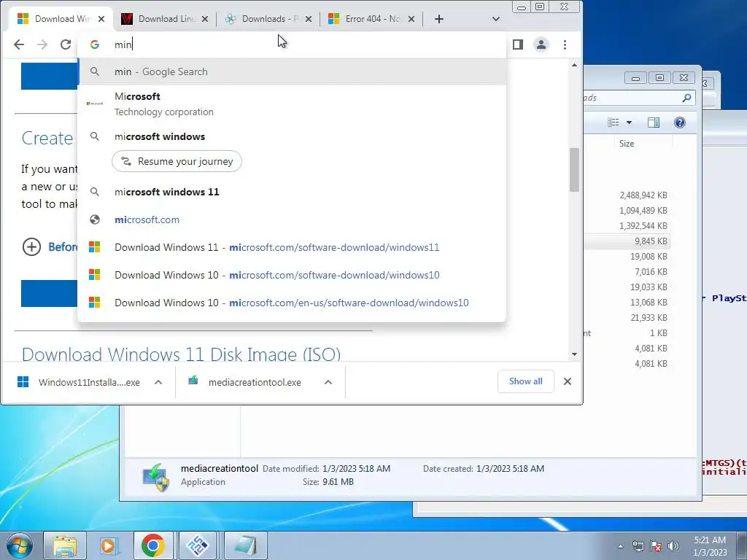
Task: Show hidden tray icons arrow
Action: [620, 546]
